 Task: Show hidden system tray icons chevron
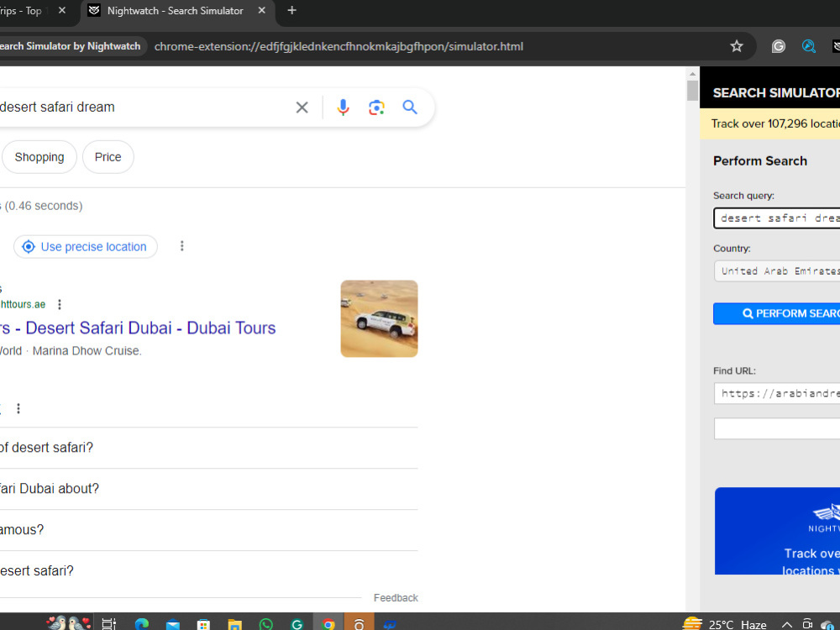click(787, 624)
